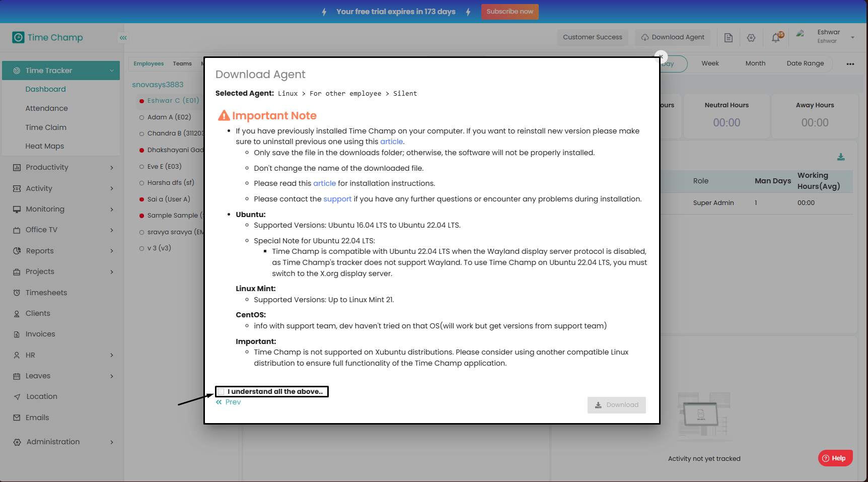Click the download icon above the table

[841, 157]
